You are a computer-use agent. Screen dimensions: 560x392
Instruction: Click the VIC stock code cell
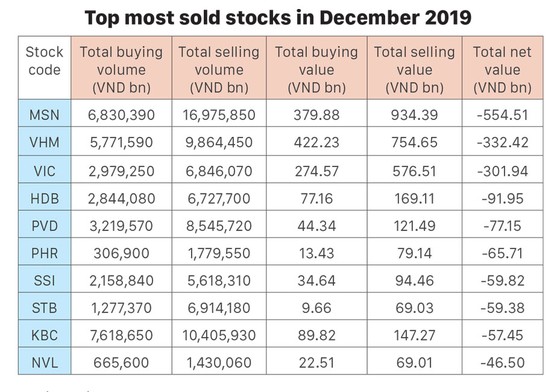45,169
